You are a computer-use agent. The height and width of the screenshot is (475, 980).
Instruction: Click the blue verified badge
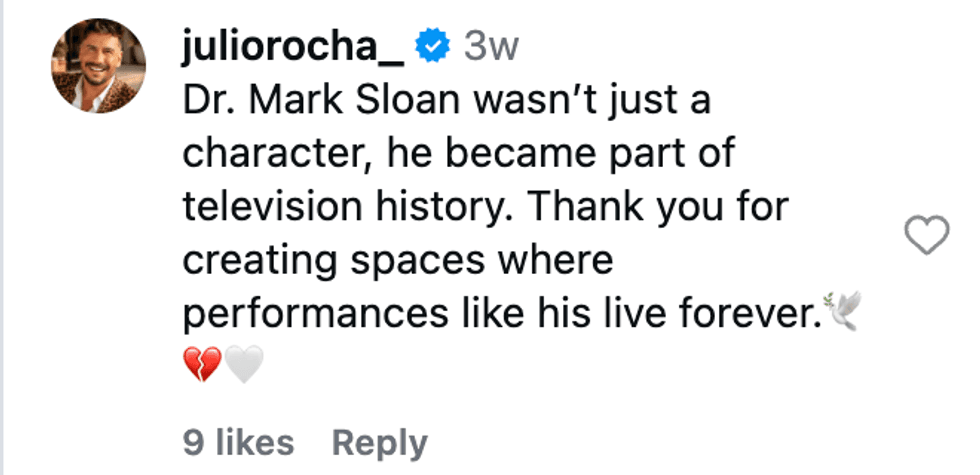point(433,46)
